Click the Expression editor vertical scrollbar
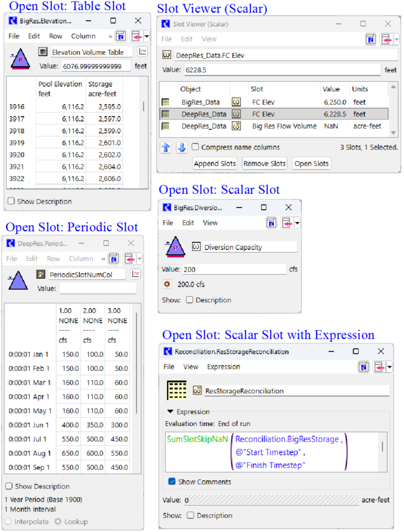This screenshot has width=404, height=532. [382, 446]
